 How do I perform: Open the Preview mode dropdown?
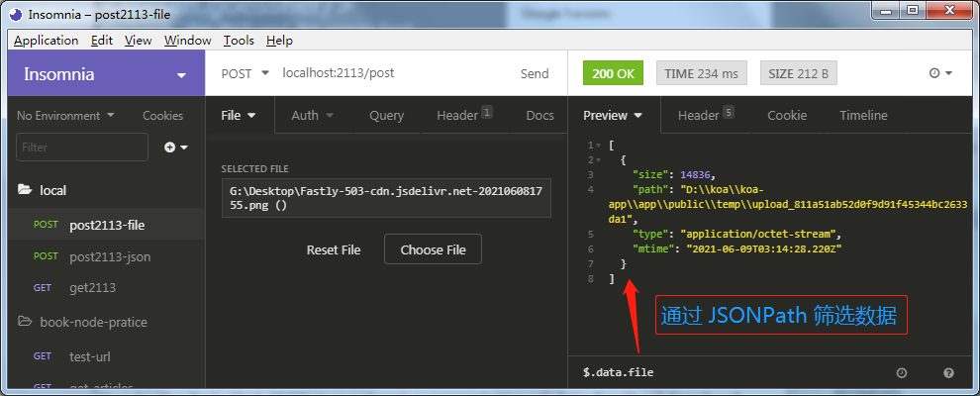613,116
